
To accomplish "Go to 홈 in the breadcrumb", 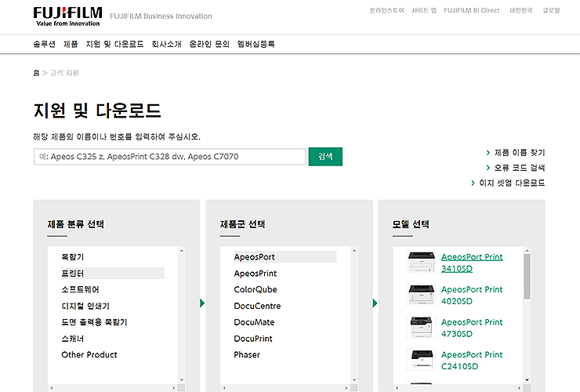I will 36,73.
